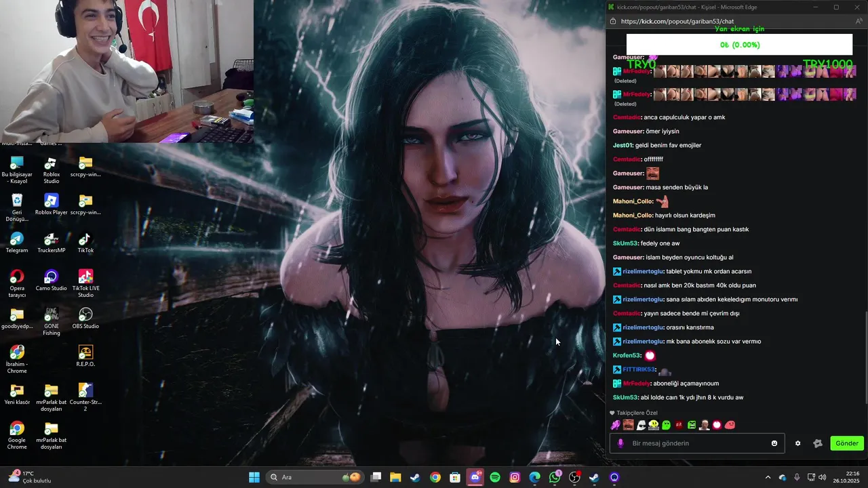The width and height of the screenshot is (868, 488).
Task: Open the Opera tarayıcı desktop shortcut
Action: click(x=17, y=284)
